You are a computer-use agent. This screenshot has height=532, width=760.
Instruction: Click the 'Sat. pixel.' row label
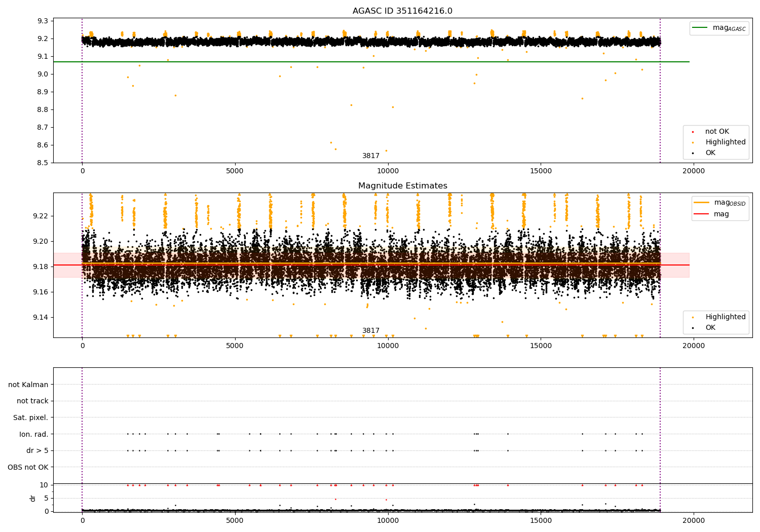(x=31, y=417)
